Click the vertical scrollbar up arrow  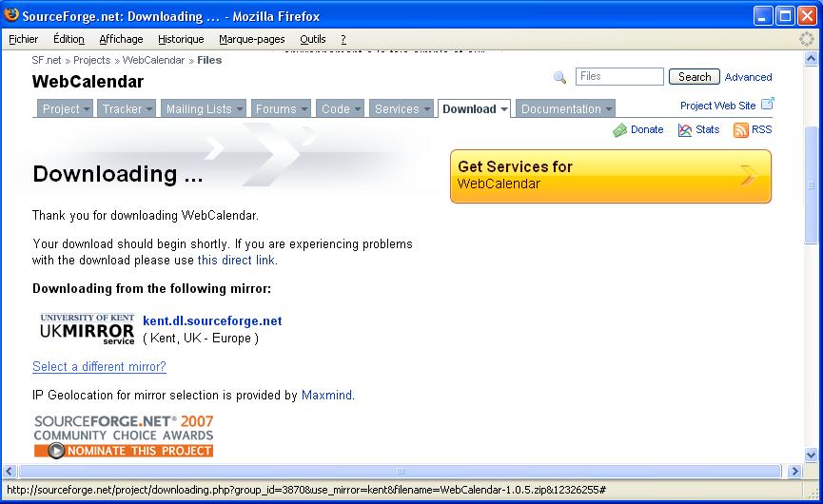(x=811, y=59)
